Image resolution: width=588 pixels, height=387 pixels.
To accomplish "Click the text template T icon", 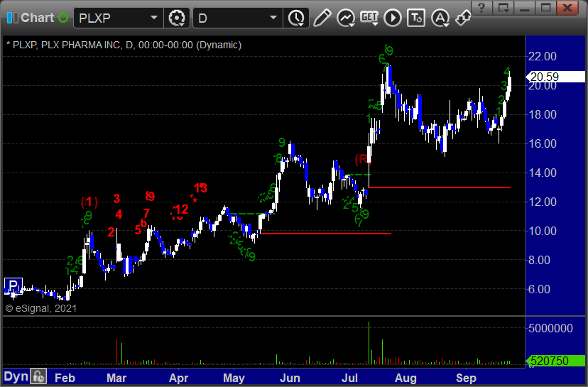I will pos(416,18).
